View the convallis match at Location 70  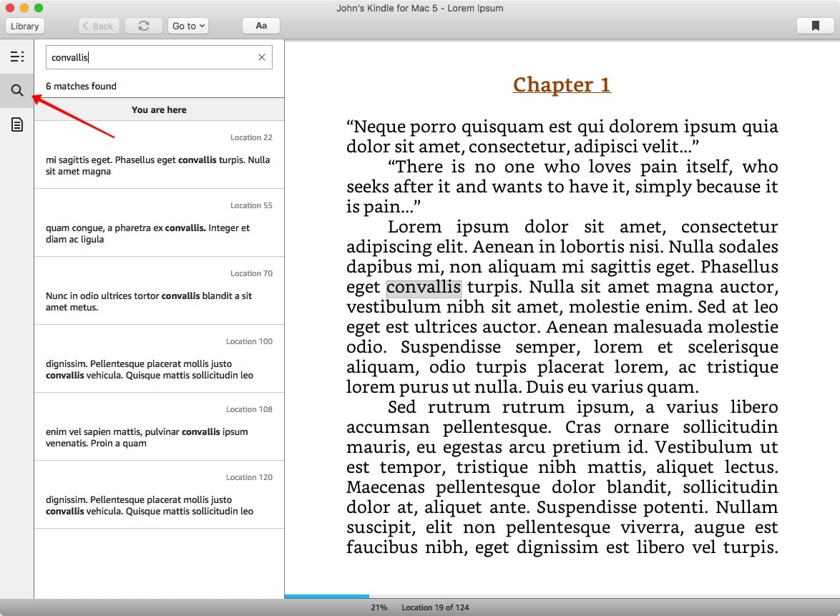click(x=158, y=290)
